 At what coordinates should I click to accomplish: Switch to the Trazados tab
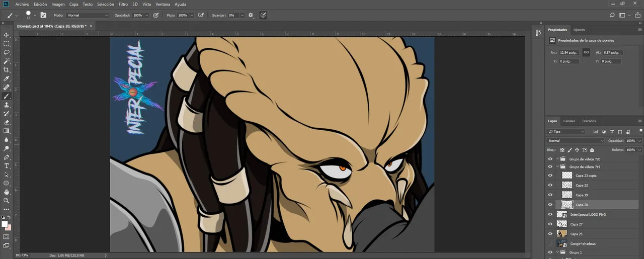point(589,121)
